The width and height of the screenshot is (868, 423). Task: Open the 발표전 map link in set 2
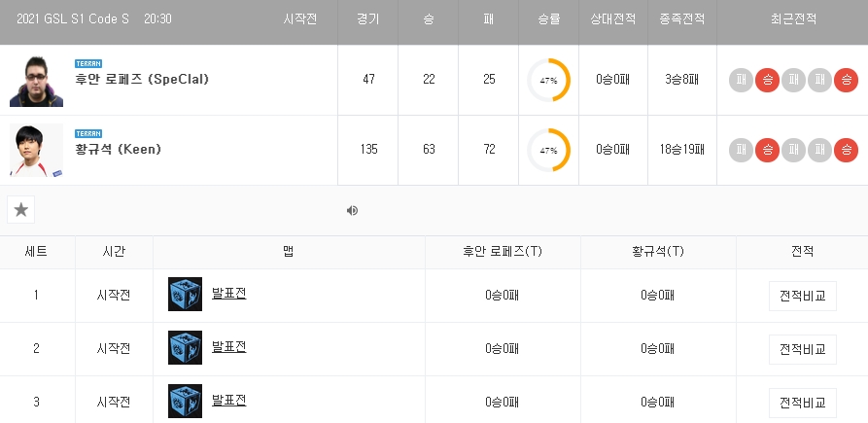click(x=228, y=346)
